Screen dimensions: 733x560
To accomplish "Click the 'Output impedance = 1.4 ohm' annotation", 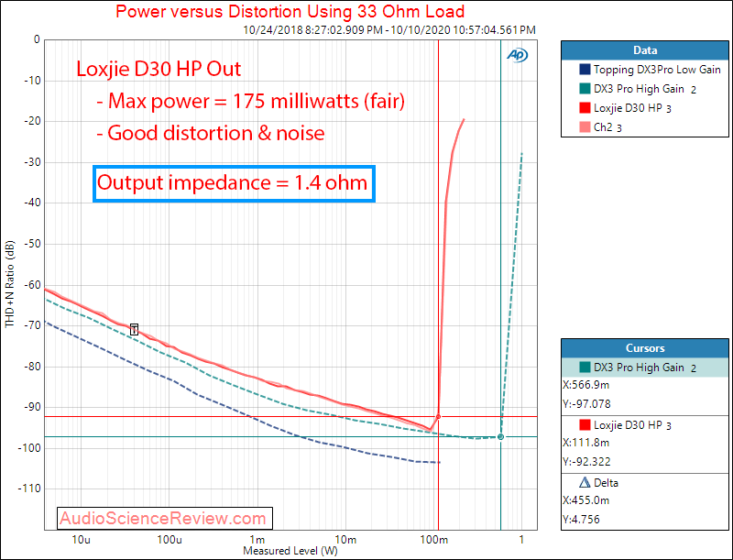I will pos(233,182).
